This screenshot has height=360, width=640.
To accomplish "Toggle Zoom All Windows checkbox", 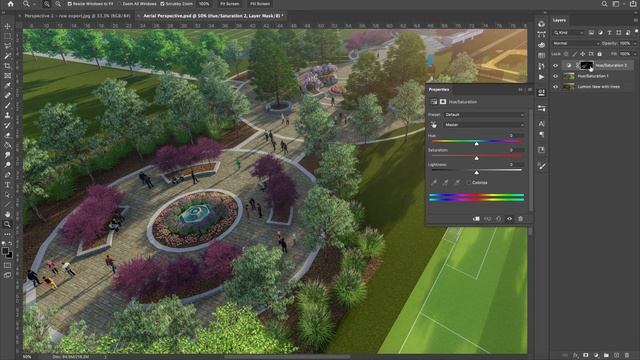I will (119, 4).
